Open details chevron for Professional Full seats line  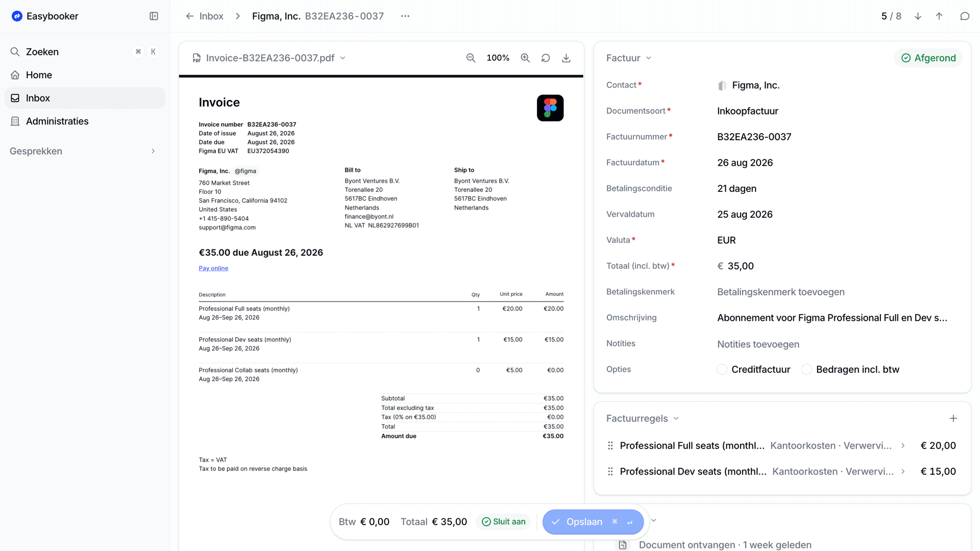pos(903,445)
